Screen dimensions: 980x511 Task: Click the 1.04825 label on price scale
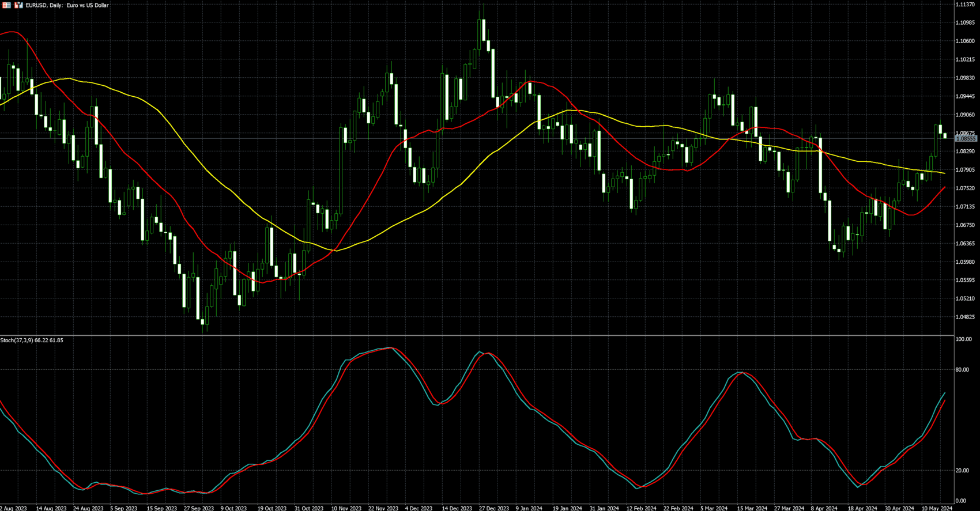[964, 317]
